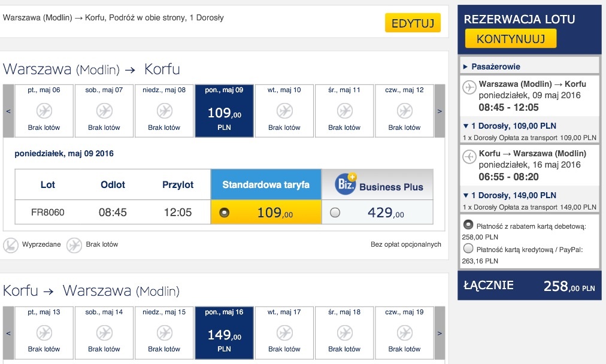Choose payment by credit card / PayPal
606x364 pixels.
(x=468, y=248)
